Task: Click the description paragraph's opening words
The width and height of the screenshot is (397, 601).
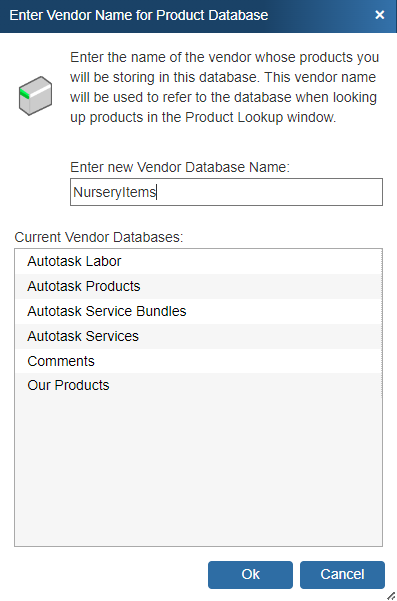Action: (99, 57)
